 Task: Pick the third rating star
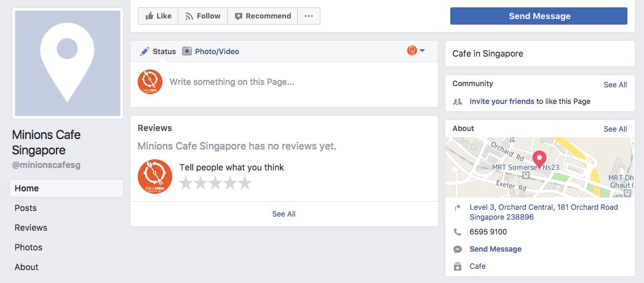215,183
